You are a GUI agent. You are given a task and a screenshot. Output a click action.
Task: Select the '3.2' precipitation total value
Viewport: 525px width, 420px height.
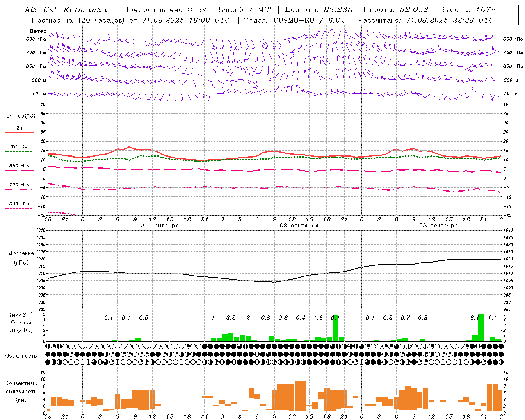(x=231, y=317)
